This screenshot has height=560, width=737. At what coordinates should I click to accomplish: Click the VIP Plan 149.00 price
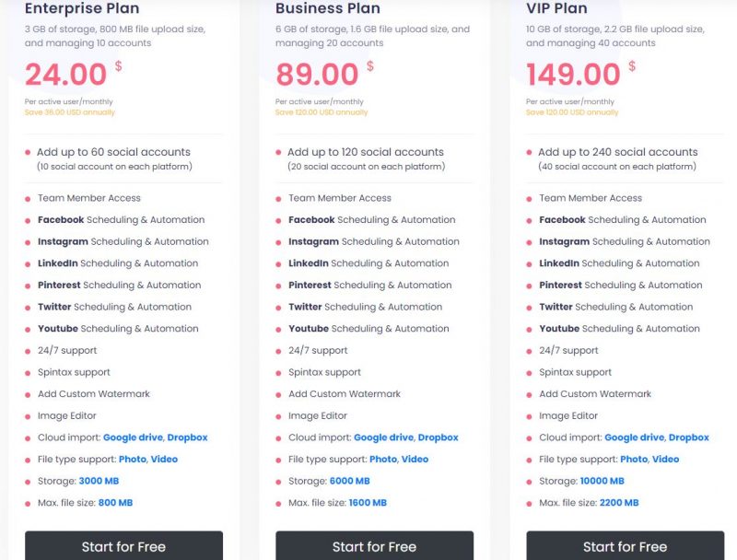(x=573, y=75)
